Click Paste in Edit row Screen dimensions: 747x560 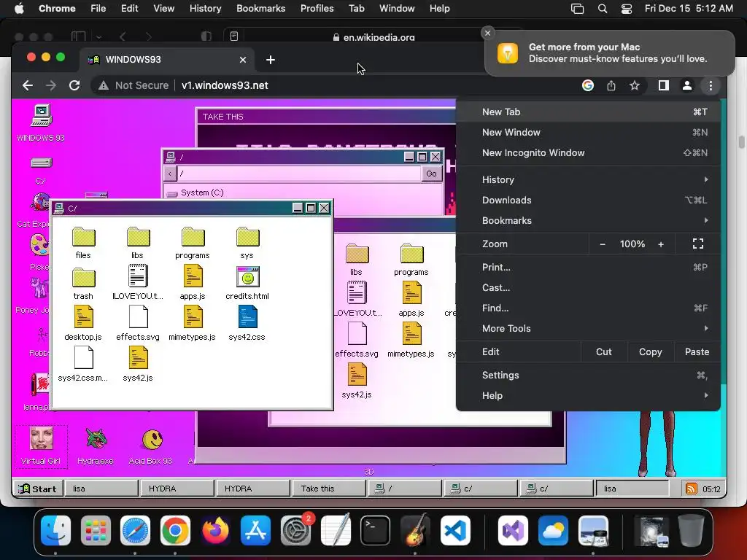pos(697,352)
